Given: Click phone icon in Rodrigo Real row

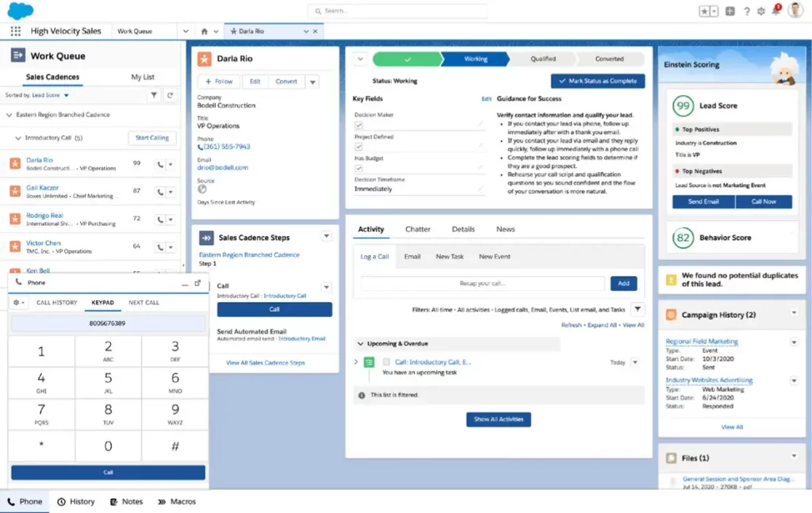Looking at the screenshot, I should click(160, 220).
